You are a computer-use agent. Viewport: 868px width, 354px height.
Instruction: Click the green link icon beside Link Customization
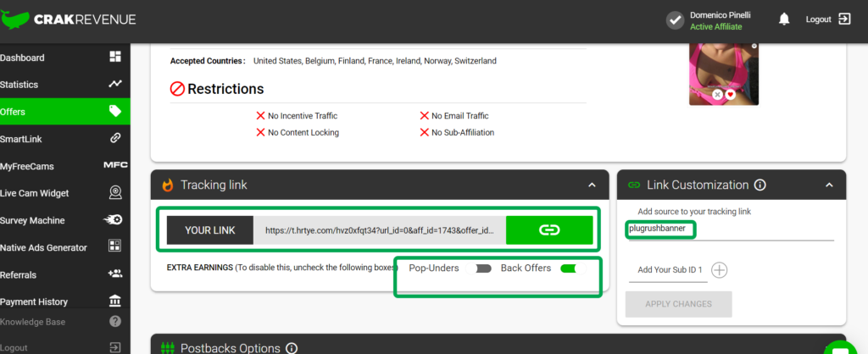[x=634, y=185]
